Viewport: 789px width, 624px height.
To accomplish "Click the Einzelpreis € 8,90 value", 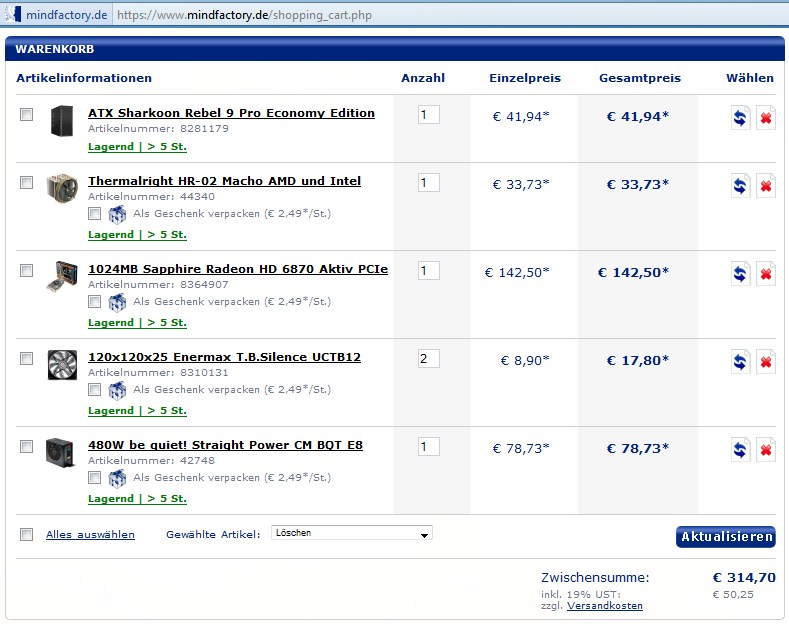I will tap(525, 360).
